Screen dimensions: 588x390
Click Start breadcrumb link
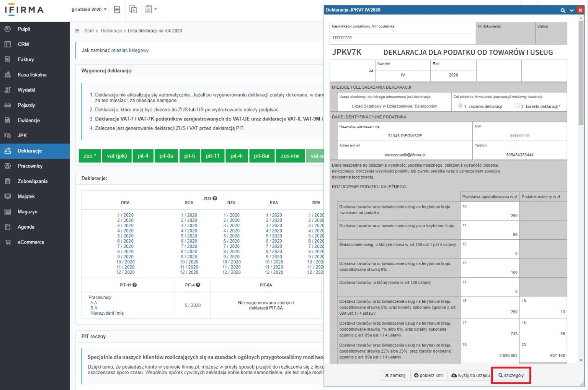[x=89, y=31]
